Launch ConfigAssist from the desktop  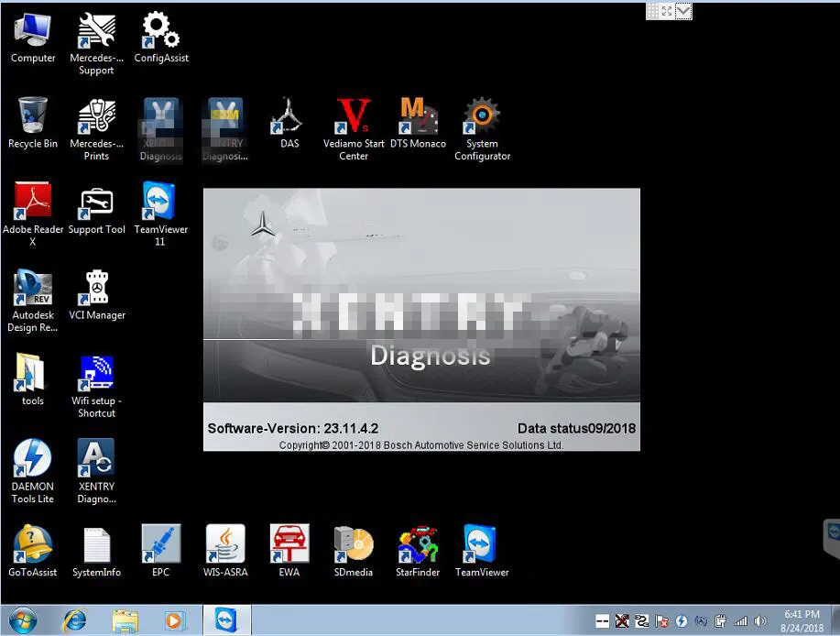(x=160, y=38)
